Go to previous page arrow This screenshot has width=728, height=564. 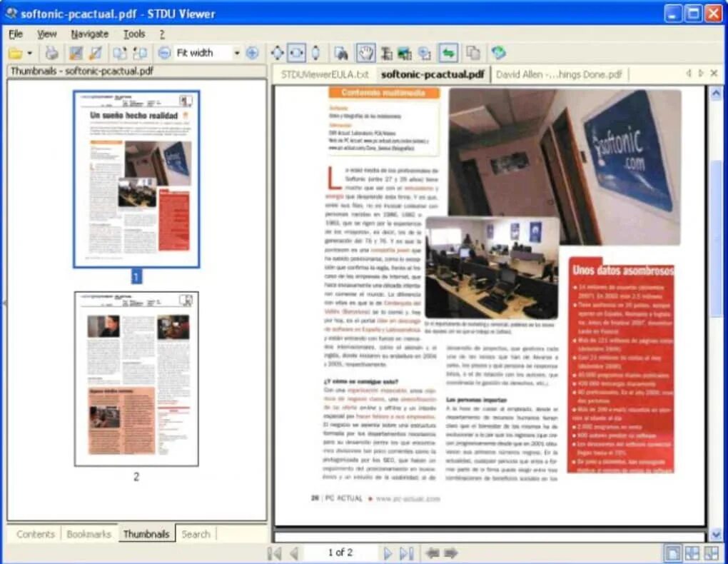pyautogui.click(x=293, y=553)
